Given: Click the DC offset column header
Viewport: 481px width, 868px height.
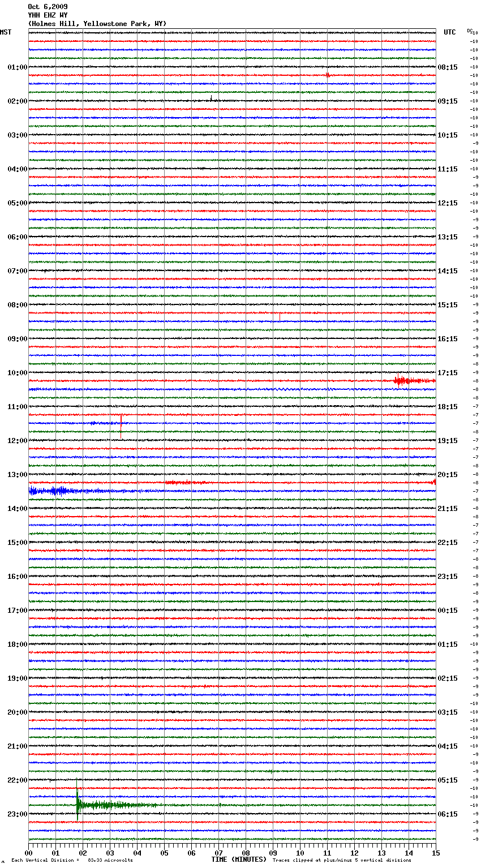Looking at the screenshot, I should (x=470, y=31).
